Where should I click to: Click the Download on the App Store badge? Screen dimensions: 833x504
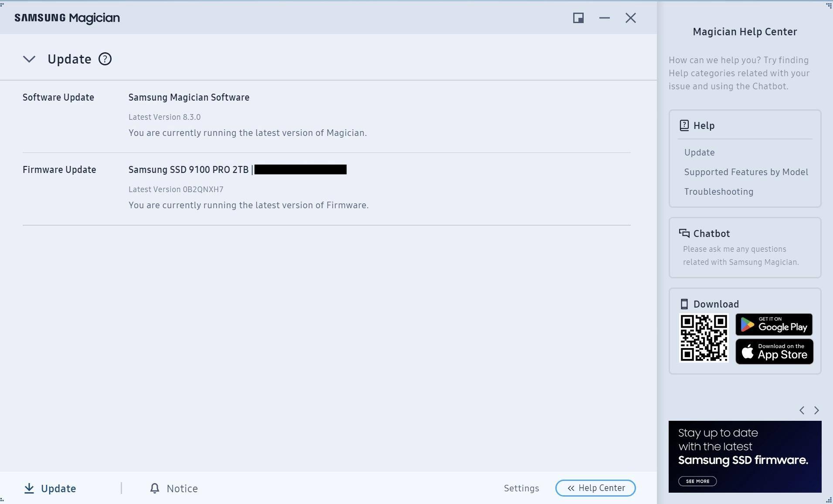click(x=774, y=352)
